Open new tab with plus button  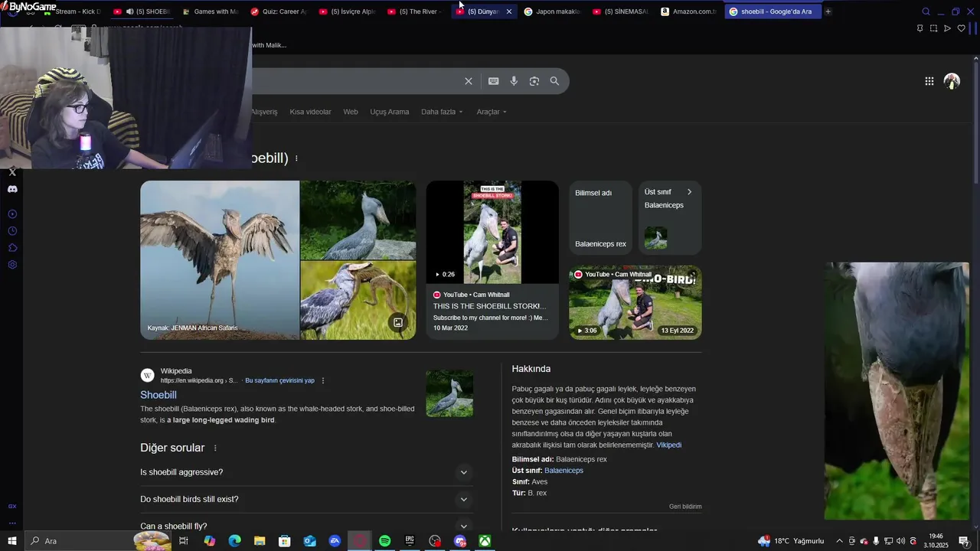[x=828, y=11]
